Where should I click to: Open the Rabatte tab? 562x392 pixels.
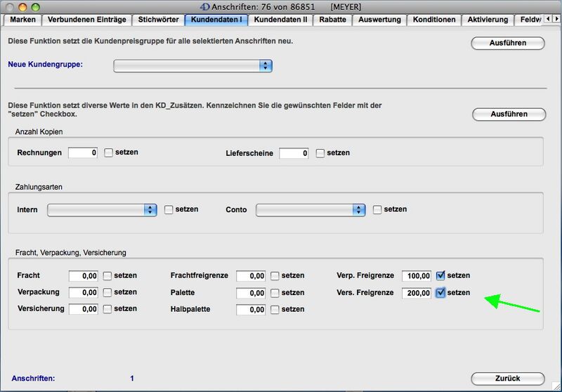click(332, 20)
